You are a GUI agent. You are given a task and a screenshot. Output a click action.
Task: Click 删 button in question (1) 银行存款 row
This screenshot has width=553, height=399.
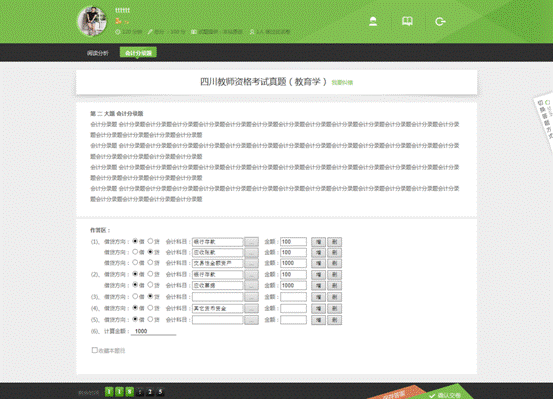coord(334,242)
